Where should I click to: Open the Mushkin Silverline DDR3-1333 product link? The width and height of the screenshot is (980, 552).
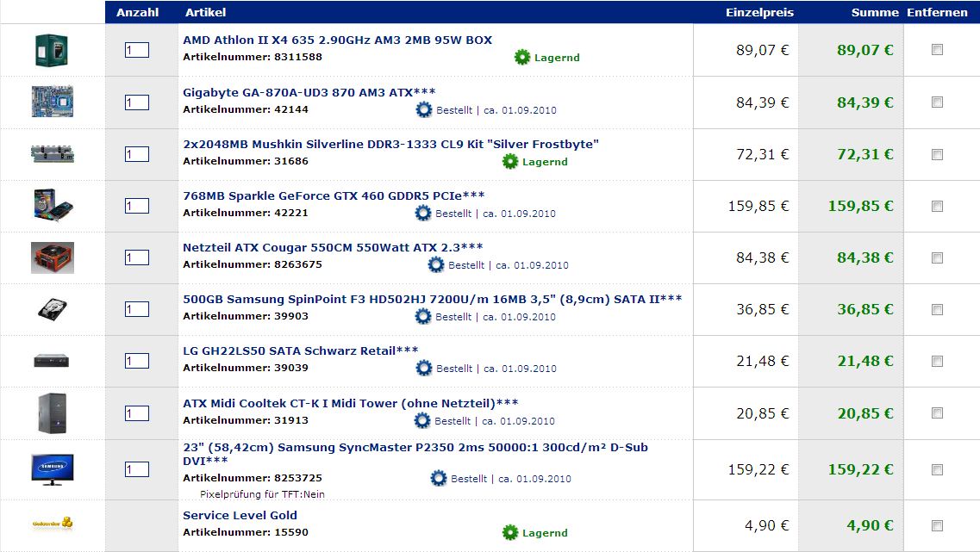coord(390,145)
